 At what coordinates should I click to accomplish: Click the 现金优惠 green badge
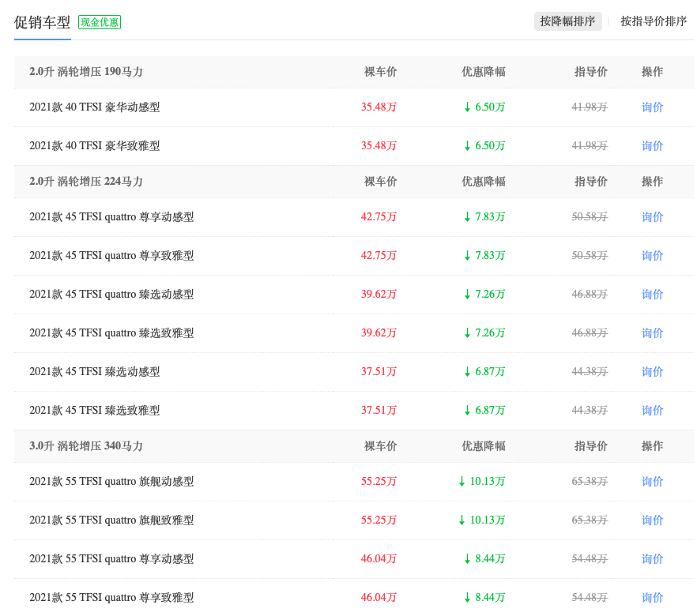click(x=100, y=22)
